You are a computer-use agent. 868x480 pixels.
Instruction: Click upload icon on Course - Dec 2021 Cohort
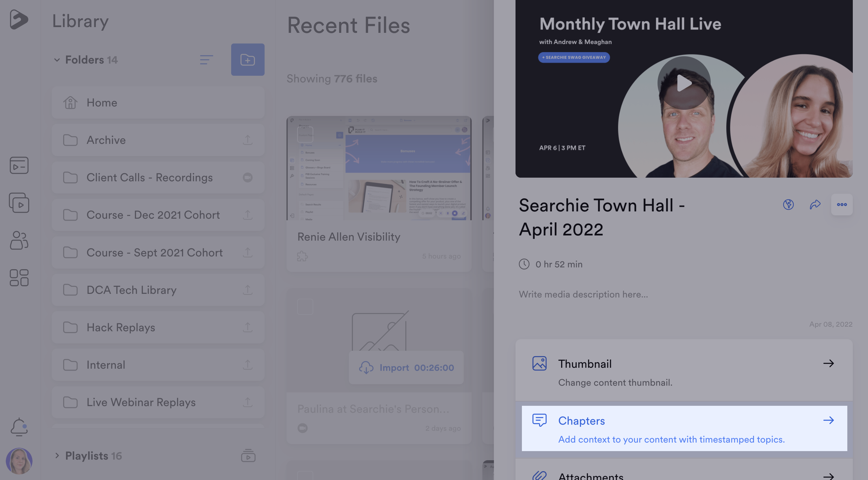click(x=248, y=215)
